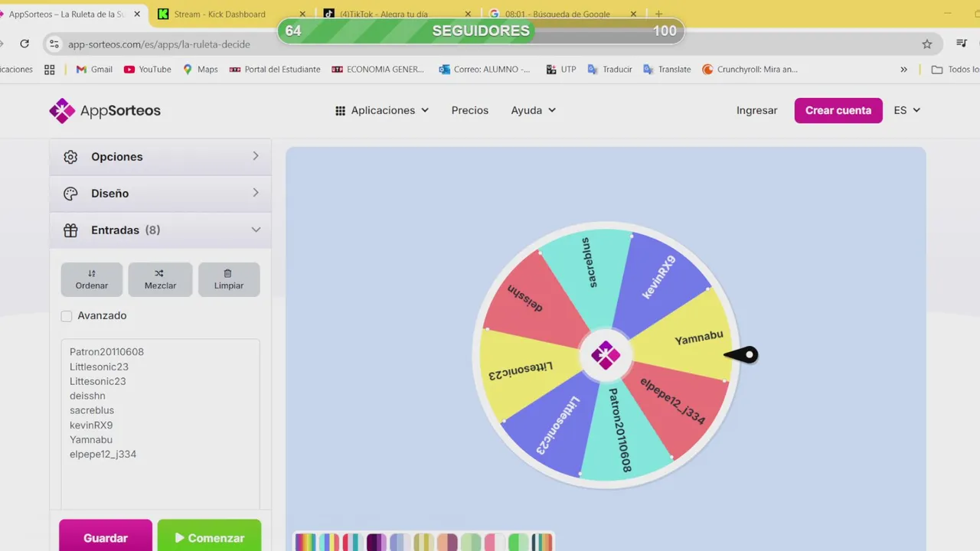Select the dark purple palette swatch
Image resolution: width=980 pixels, height=551 pixels.
377,542
